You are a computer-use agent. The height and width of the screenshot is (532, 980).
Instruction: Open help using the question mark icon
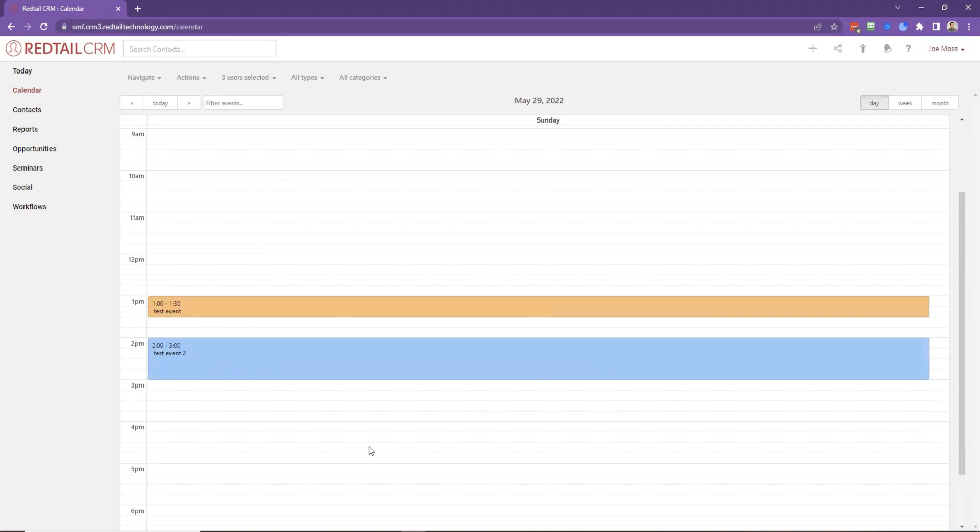(x=908, y=49)
